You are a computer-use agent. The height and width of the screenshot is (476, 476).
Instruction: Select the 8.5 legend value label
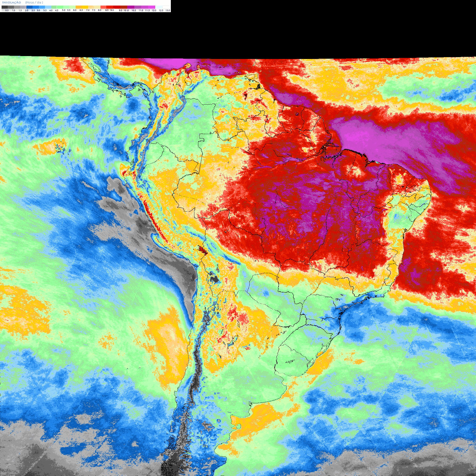tap(107, 10)
